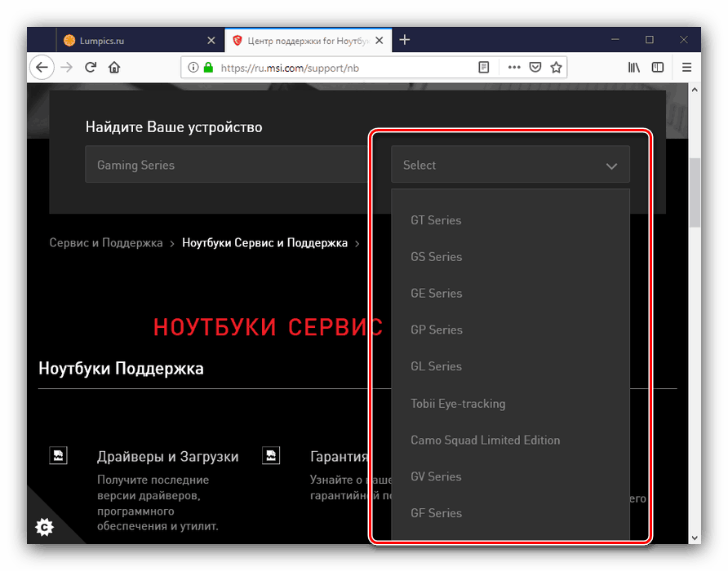
Task: Click the Найдите Ваше устройство heading
Action: click(174, 126)
